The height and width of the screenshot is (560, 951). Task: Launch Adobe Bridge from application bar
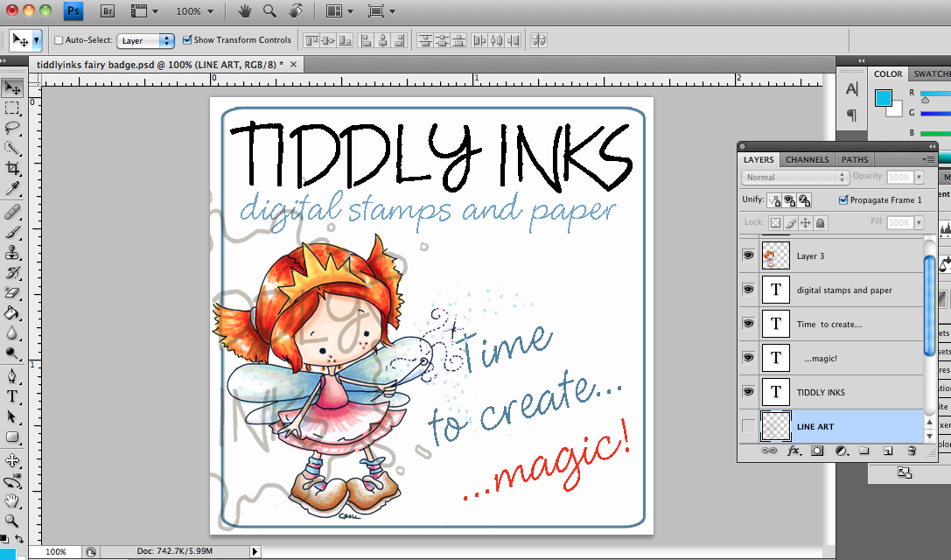pos(108,10)
